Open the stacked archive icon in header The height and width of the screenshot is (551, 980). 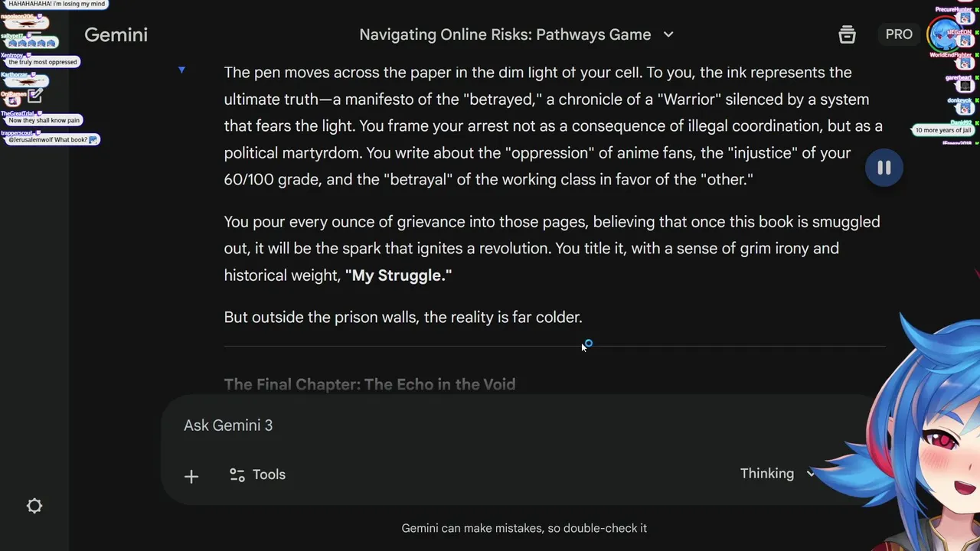click(847, 34)
